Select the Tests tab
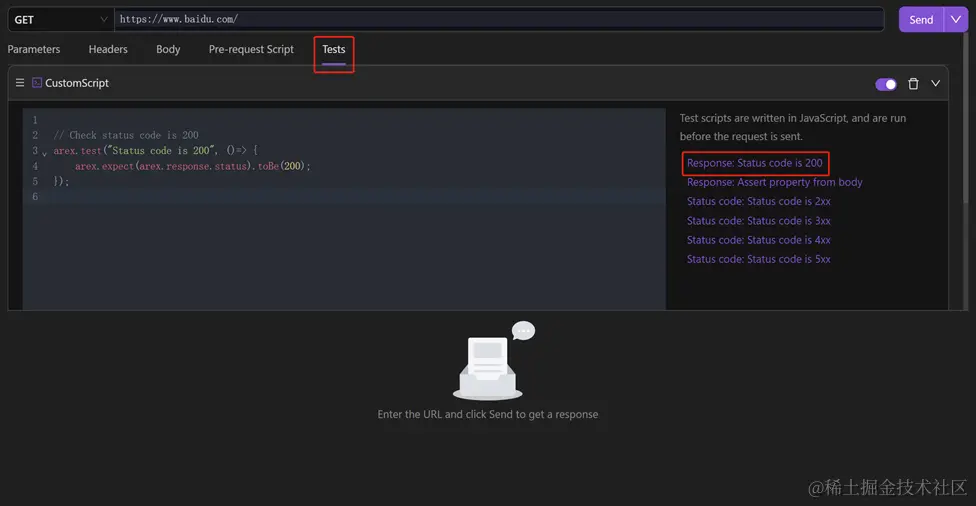The height and width of the screenshot is (506, 976). [x=334, y=49]
